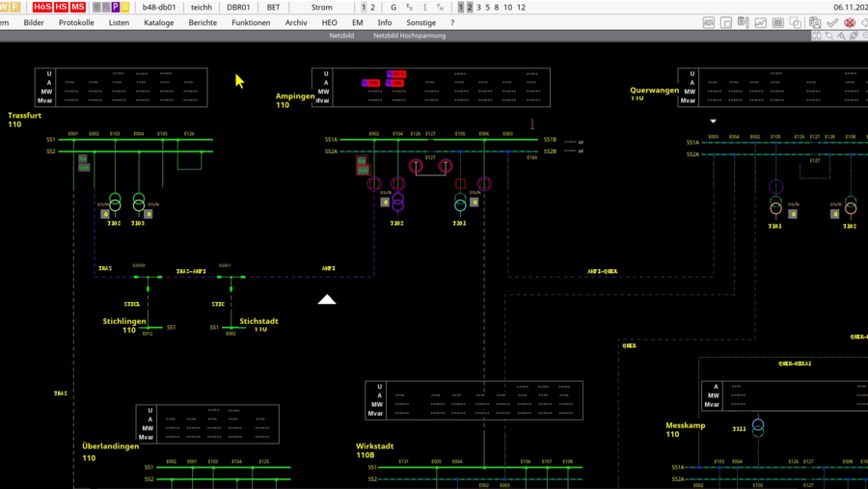Switch to the Netzbild Hochspannung tab

coord(409,36)
